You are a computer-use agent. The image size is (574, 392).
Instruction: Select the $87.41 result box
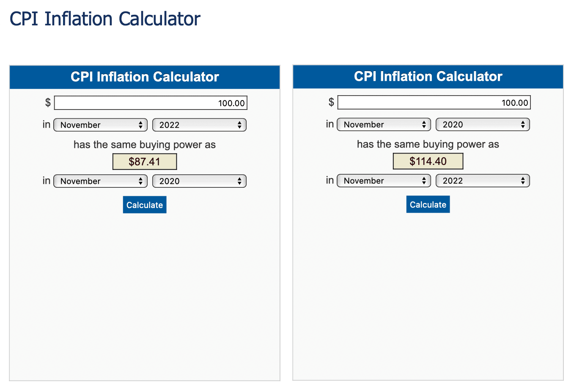(x=144, y=161)
